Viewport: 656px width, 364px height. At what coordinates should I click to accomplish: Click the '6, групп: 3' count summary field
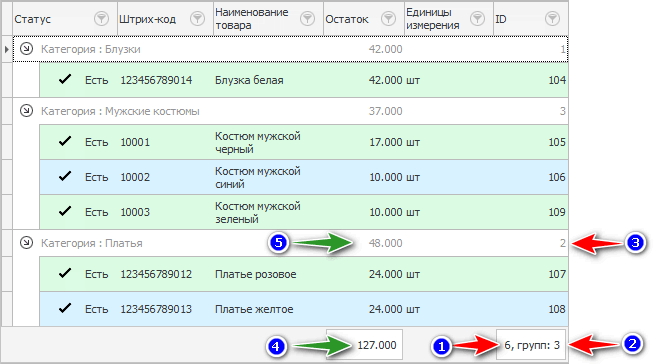coord(531,345)
